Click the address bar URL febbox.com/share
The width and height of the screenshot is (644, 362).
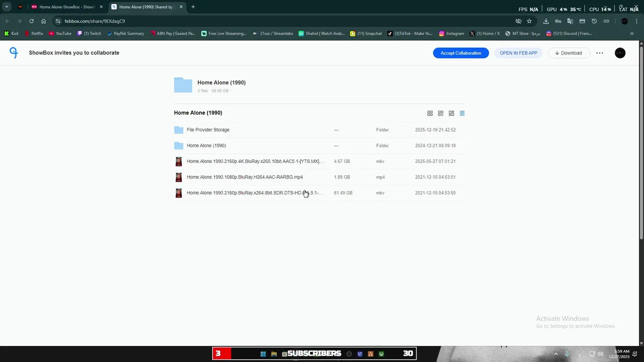pyautogui.click(x=95, y=21)
